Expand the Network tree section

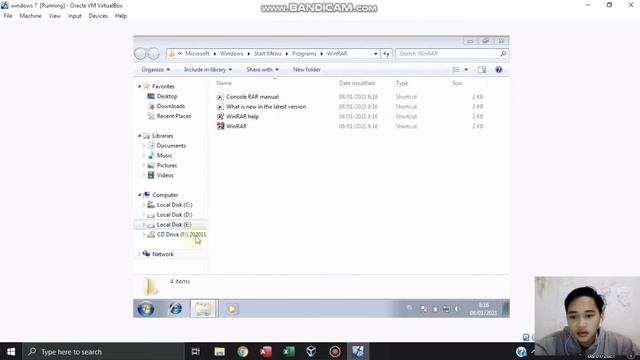coord(140,254)
